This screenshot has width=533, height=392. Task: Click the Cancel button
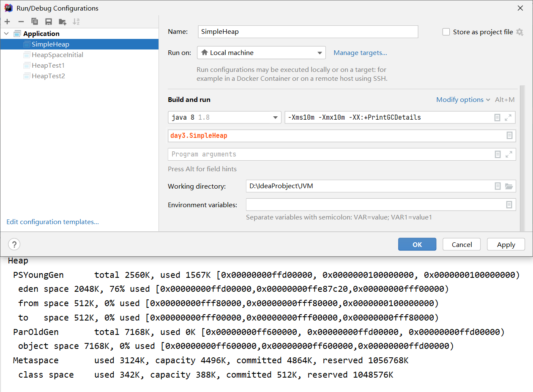coord(462,244)
